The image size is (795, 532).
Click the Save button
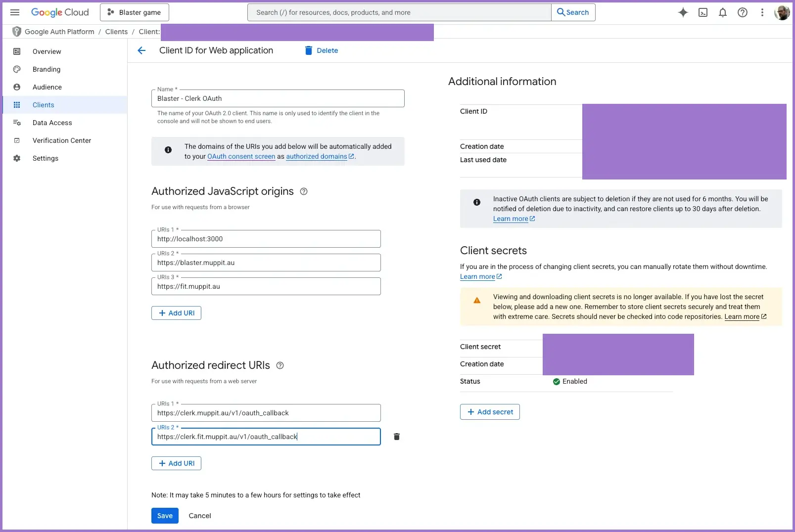click(165, 516)
